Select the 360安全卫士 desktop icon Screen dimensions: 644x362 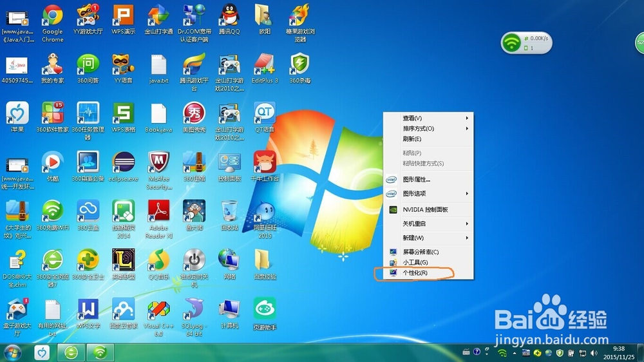click(88, 264)
